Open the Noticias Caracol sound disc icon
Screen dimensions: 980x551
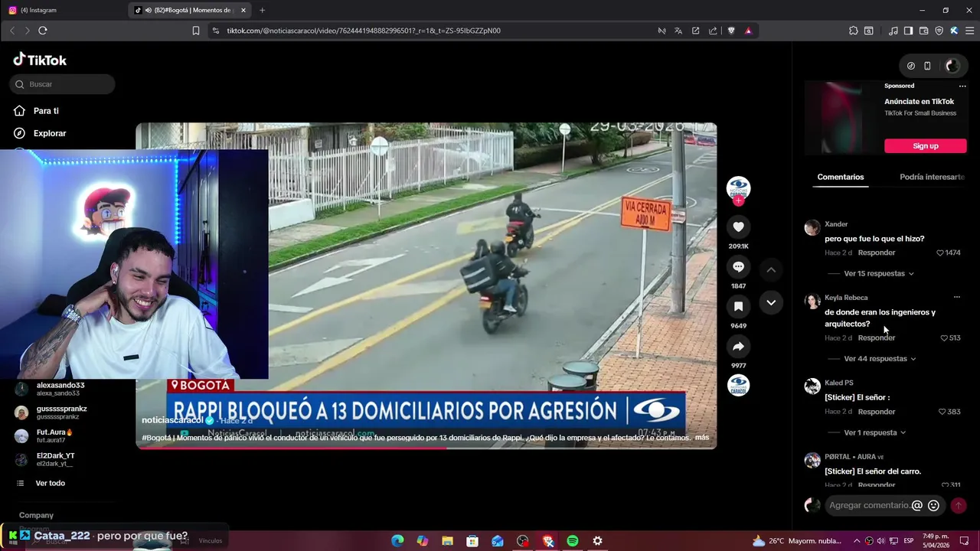[x=738, y=385]
